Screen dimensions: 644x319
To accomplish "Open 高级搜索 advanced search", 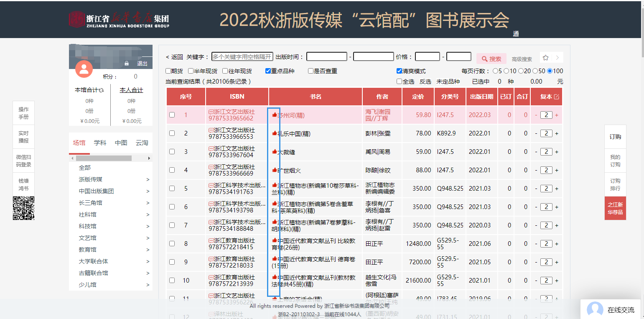I will pos(522,59).
